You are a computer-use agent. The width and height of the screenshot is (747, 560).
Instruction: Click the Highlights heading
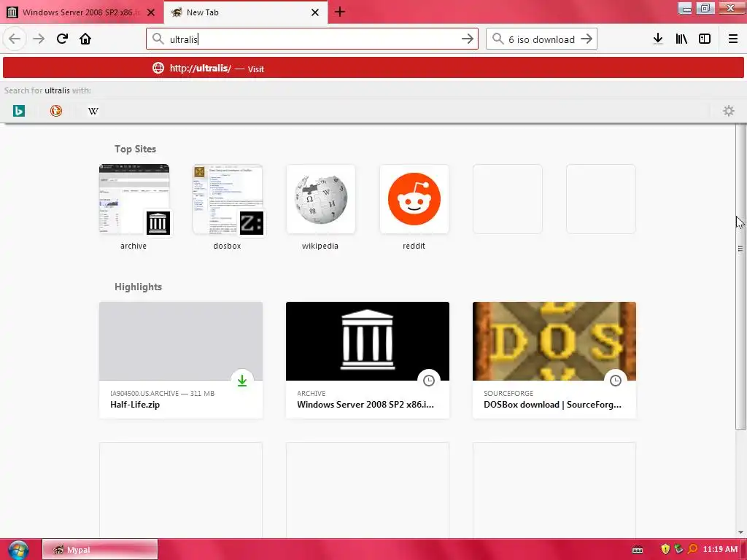point(138,287)
